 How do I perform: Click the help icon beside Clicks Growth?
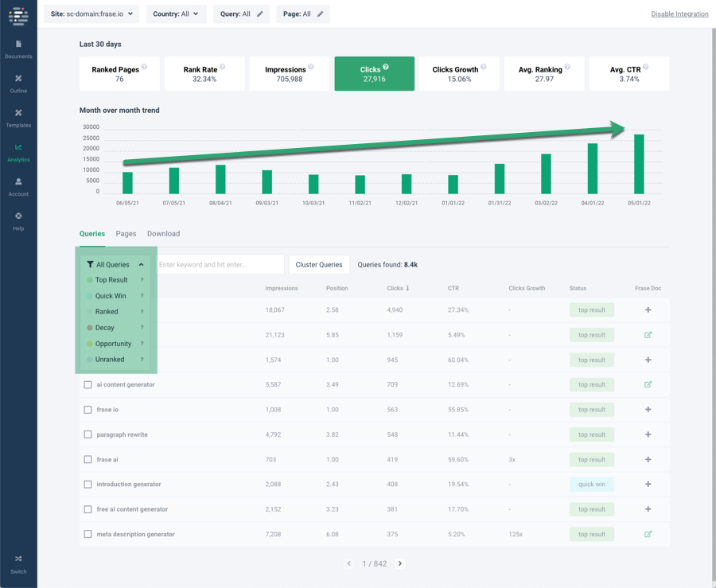point(484,67)
